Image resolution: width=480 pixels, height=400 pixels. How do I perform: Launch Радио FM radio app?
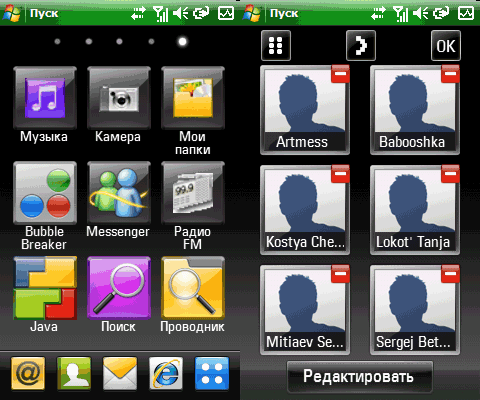[x=193, y=193]
